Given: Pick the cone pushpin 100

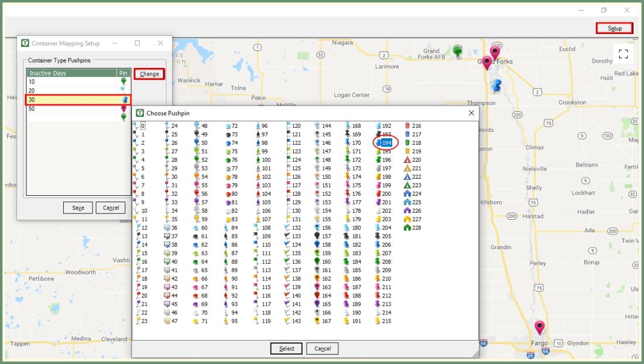Looking at the screenshot, I should coord(263,159).
